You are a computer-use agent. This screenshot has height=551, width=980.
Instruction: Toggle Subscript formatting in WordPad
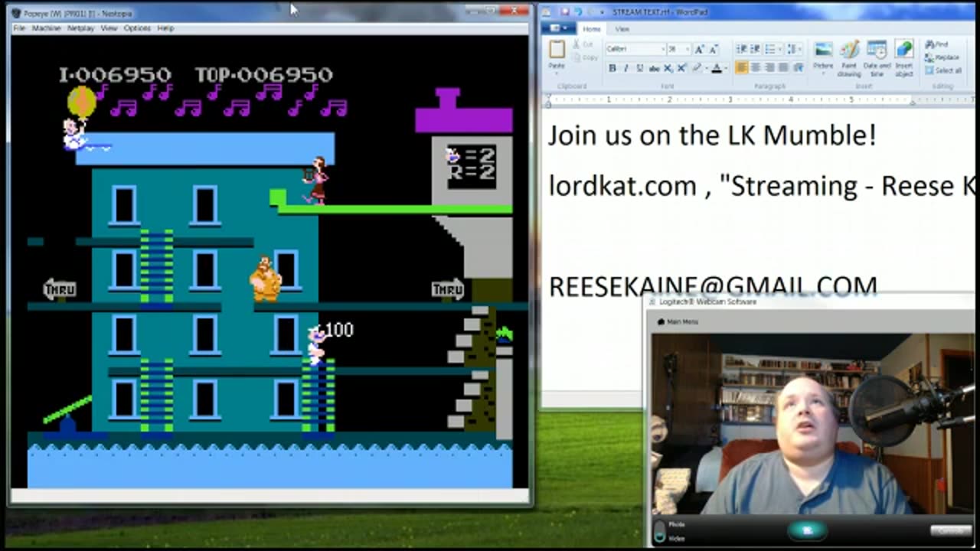(x=668, y=68)
